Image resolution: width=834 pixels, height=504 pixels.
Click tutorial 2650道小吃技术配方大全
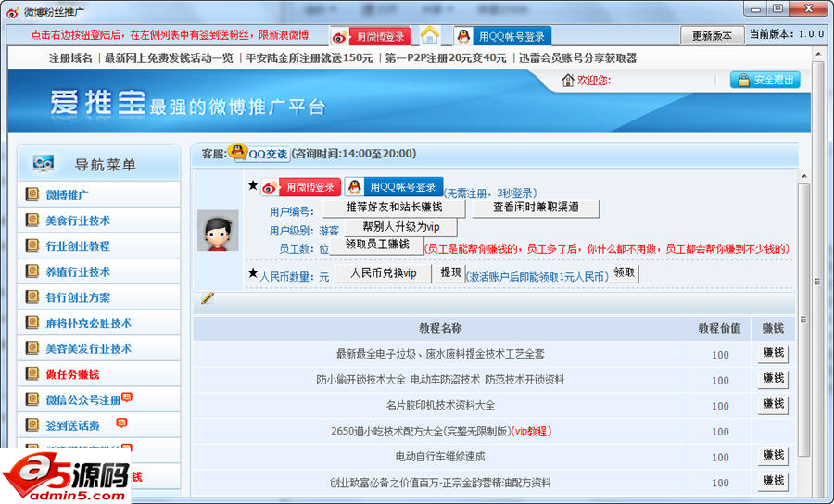pyautogui.click(x=441, y=431)
